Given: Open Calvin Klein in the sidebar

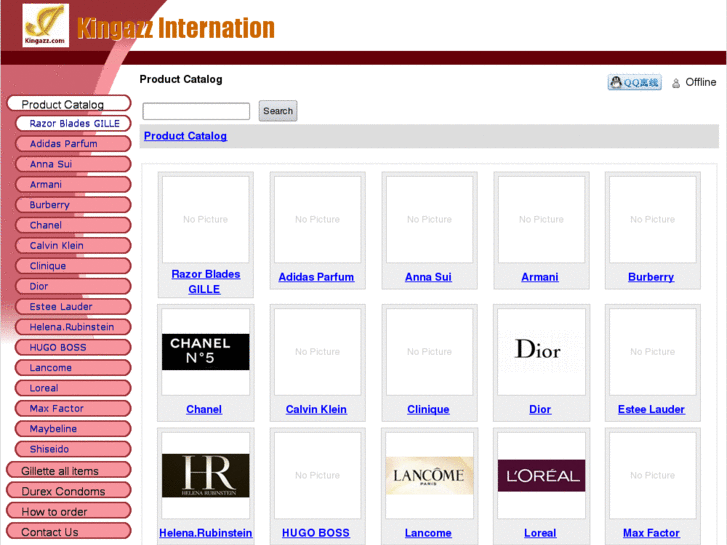Looking at the screenshot, I should [x=73, y=246].
